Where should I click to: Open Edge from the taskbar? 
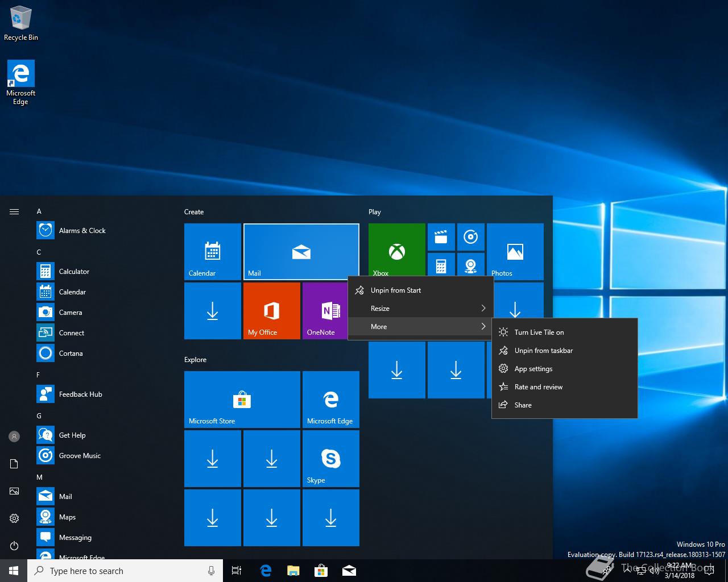click(265, 571)
